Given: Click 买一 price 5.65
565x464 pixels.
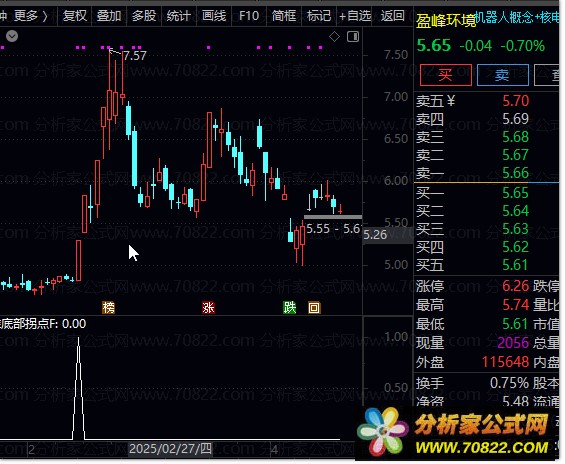Looking at the screenshot, I should (x=515, y=193).
